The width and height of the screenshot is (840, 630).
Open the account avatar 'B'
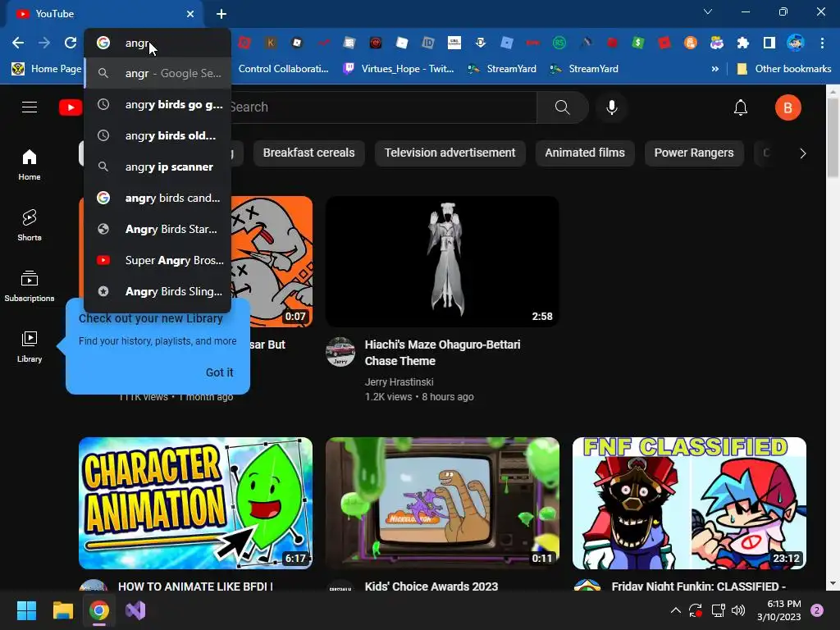coord(788,107)
